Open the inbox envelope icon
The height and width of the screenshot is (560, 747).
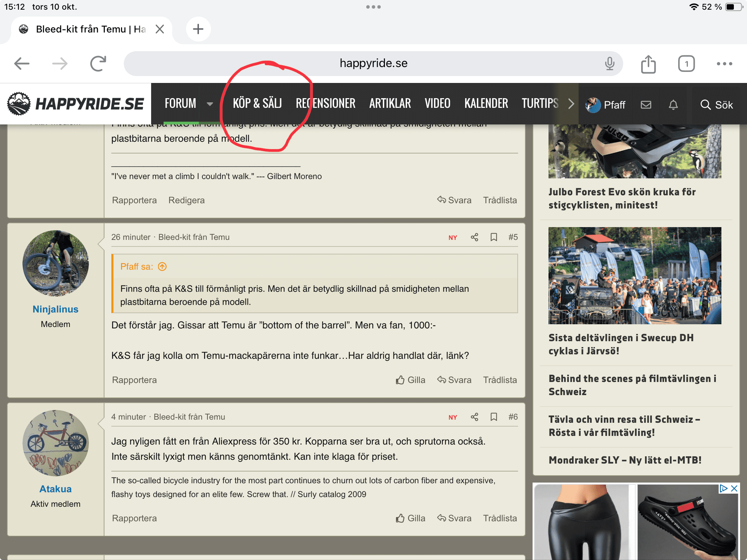tap(646, 104)
